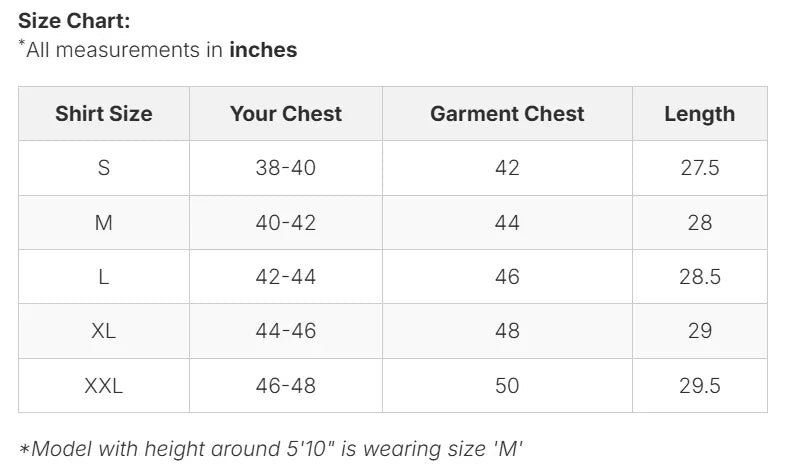Click garment chest value 50
792x472 pixels.
point(507,385)
